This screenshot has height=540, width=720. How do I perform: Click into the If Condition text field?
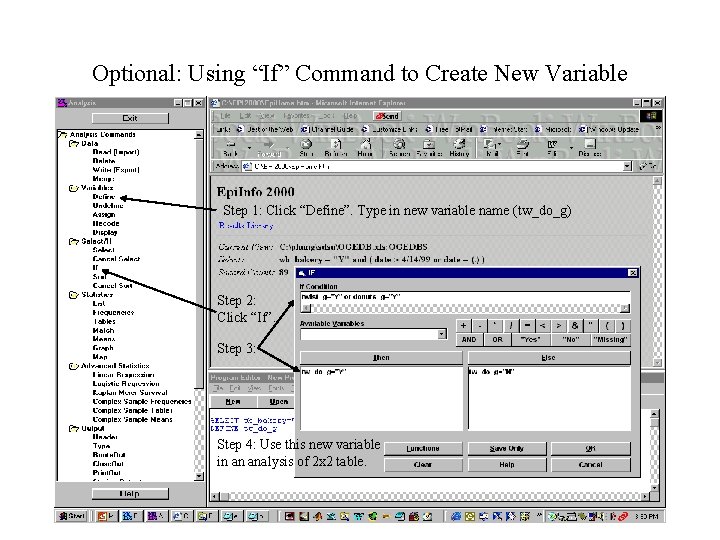[465, 297]
